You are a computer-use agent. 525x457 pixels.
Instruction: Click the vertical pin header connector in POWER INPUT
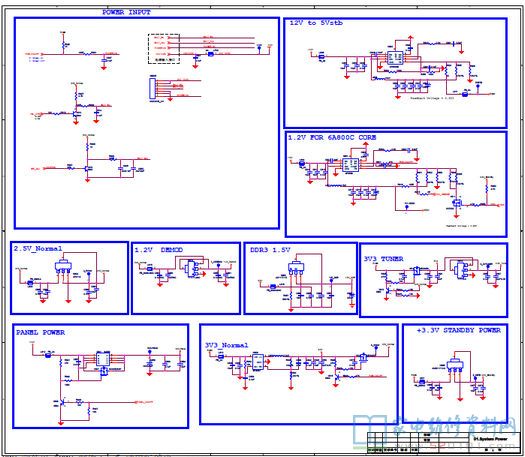click(153, 88)
